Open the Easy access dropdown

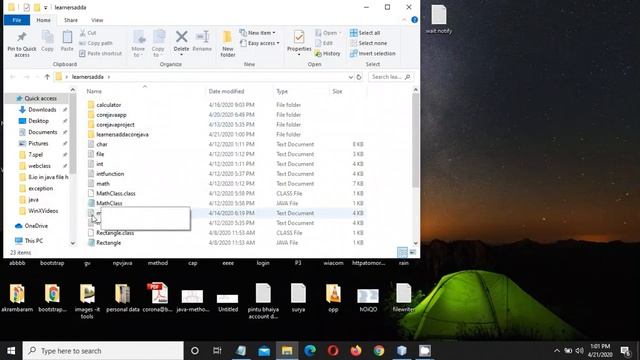tap(260, 43)
